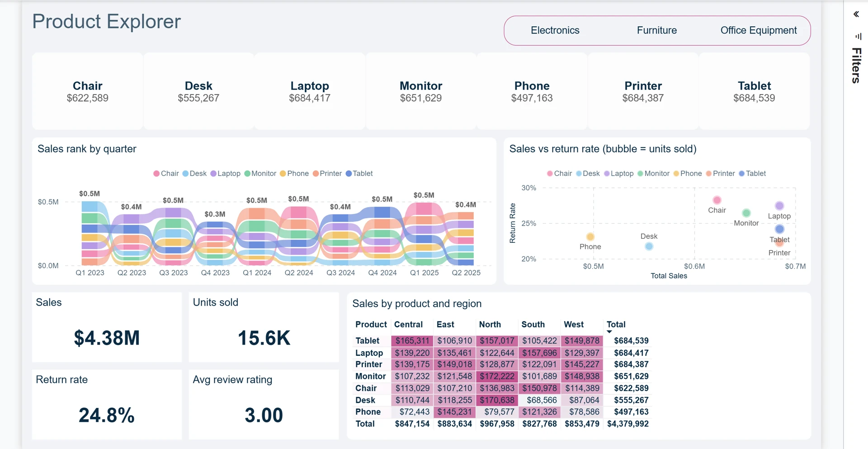This screenshot has height=449, width=868.
Task: Sort table by Total column header
Action: (x=616, y=325)
